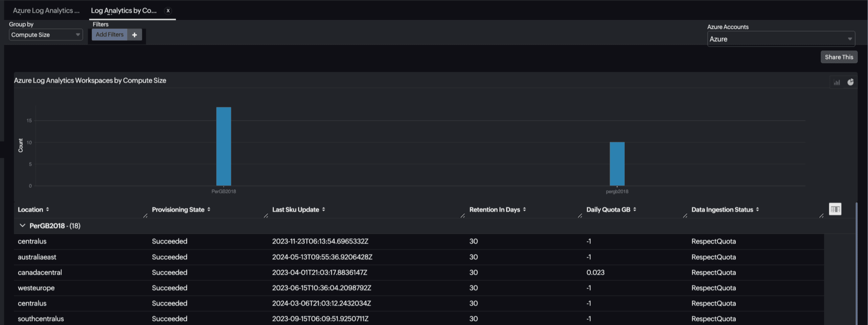Toggle sort order on Retention In Days
Screen dimensions: 868x325
click(x=524, y=209)
